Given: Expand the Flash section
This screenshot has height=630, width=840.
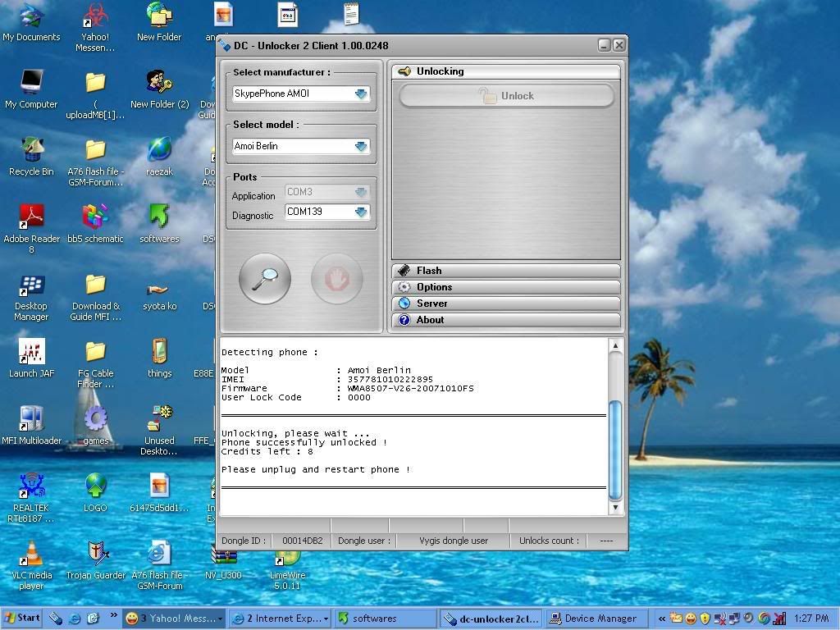Looking at the screenshot, I should tap(506, 271).
